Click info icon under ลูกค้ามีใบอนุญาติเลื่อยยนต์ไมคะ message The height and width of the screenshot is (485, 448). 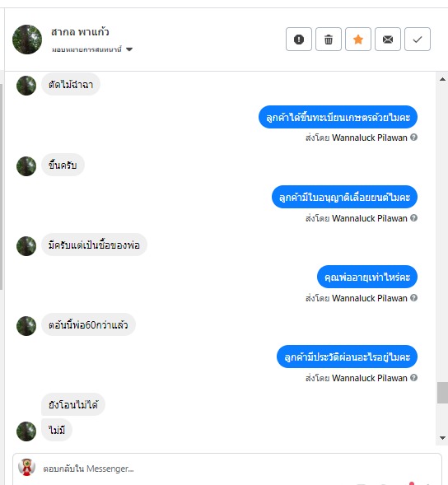pyautogui.click(x=413, y=217)
